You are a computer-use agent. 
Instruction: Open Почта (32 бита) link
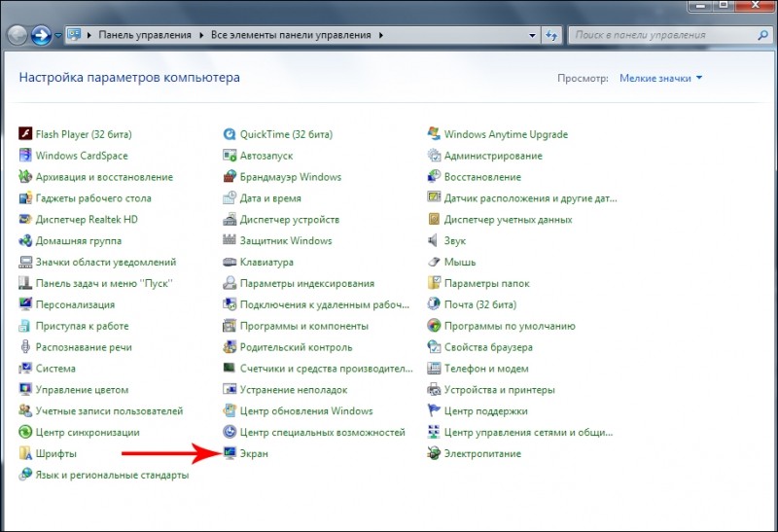480,304
